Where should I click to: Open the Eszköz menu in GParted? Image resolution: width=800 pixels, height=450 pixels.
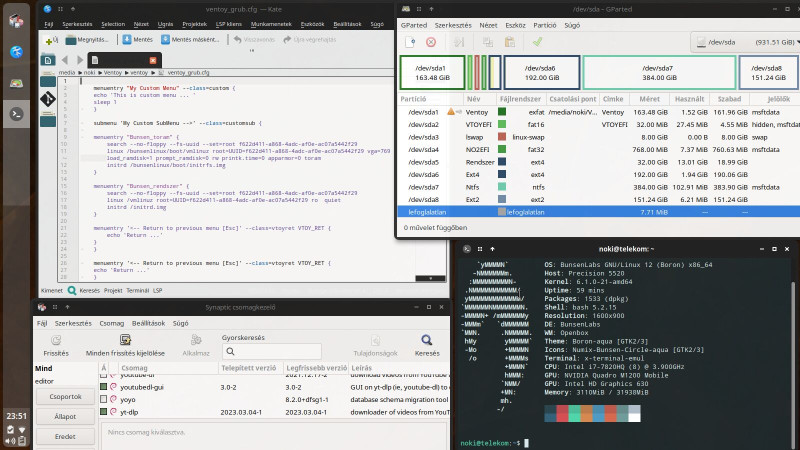(x=515, y=25)
